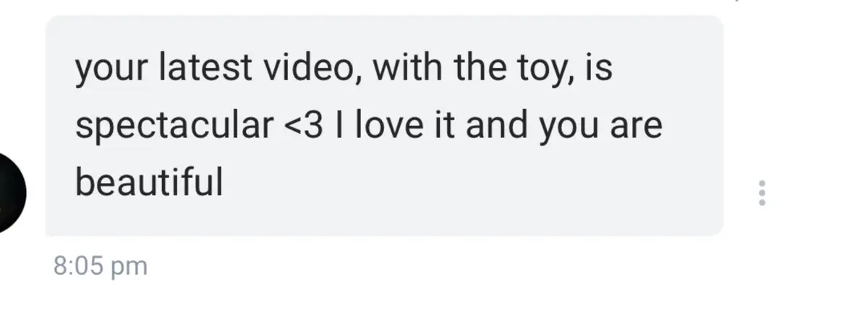Click the "pm" part of timestamp
The image size is (868, 313).
click(x=130, y=268)
